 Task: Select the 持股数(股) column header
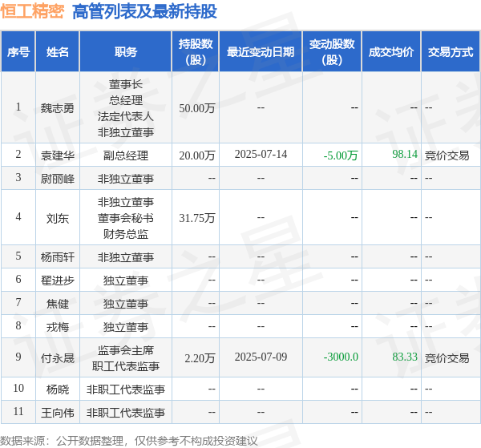(x=196, y=52)
